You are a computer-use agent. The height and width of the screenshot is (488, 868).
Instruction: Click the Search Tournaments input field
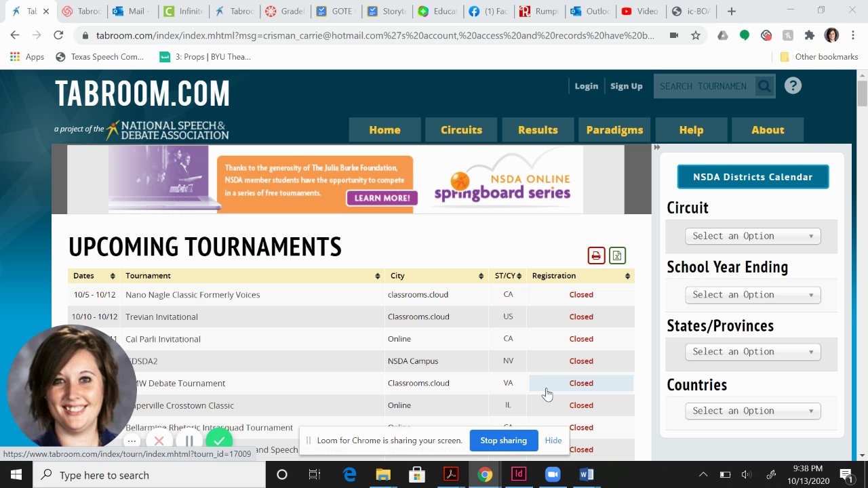703,86
